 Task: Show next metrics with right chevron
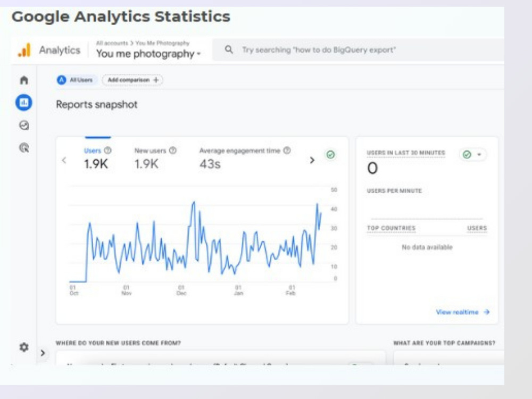312,160
